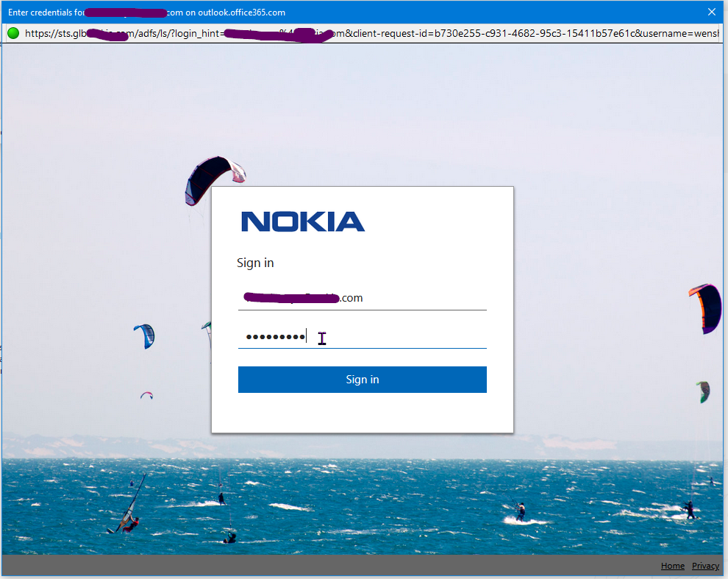Click the dialog title 'Enter credentials for' text
The image size is (728, 579).
pos(46,13)
